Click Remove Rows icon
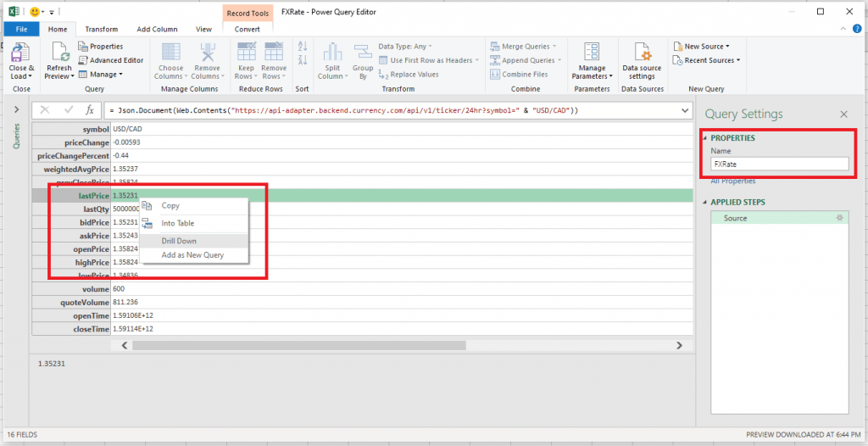This screenshot has width=868, height=446. pyautogui.click(x=274, y=53)
